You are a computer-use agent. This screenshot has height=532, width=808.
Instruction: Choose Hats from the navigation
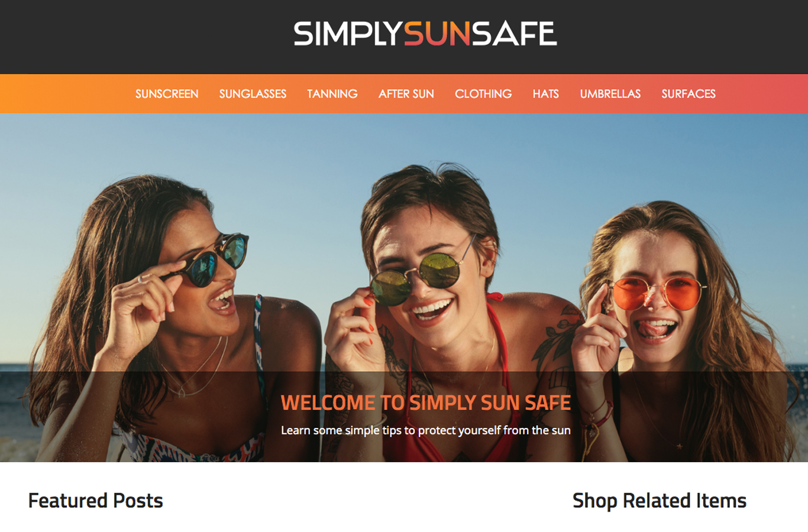545,94
